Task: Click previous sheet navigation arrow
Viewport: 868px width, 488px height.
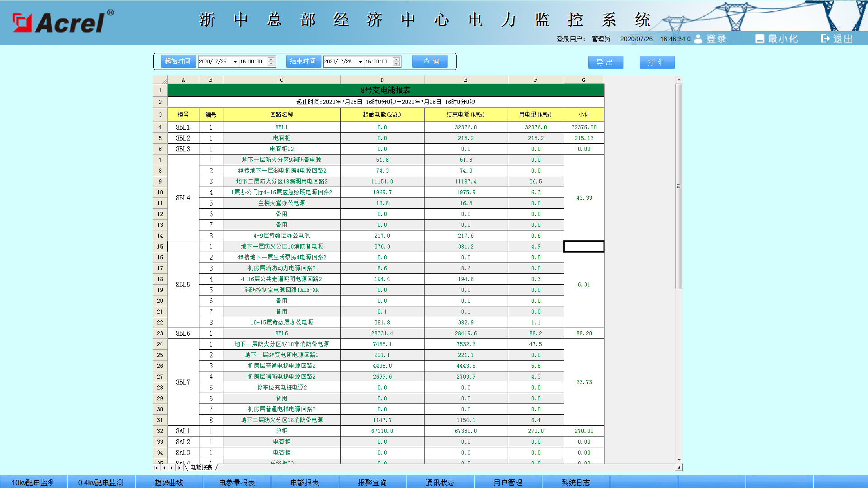Action: 164,468
